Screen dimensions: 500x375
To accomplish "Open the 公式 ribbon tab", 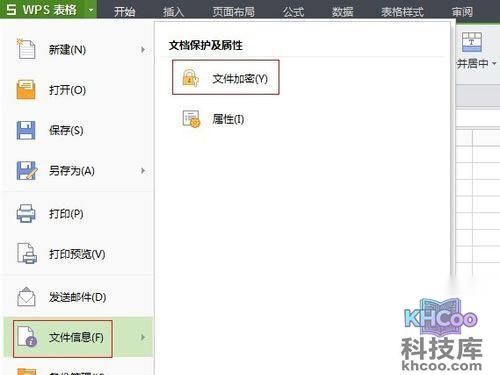I will coord(293,12).
